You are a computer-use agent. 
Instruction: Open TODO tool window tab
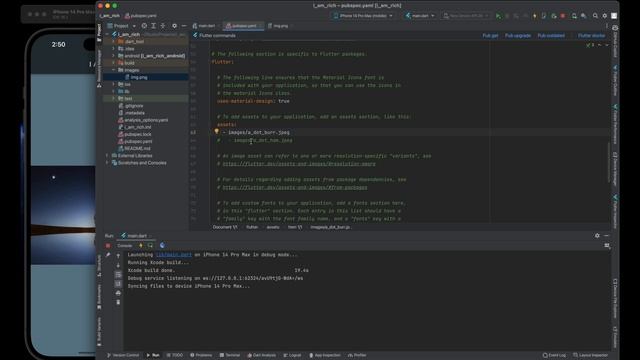click(x=175, y=355)
